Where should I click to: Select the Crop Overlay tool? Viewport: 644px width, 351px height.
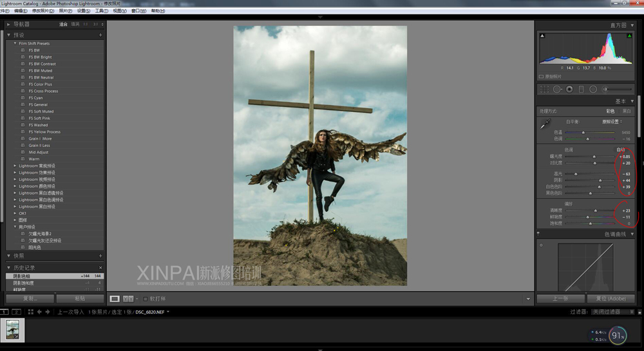point(545,89)
